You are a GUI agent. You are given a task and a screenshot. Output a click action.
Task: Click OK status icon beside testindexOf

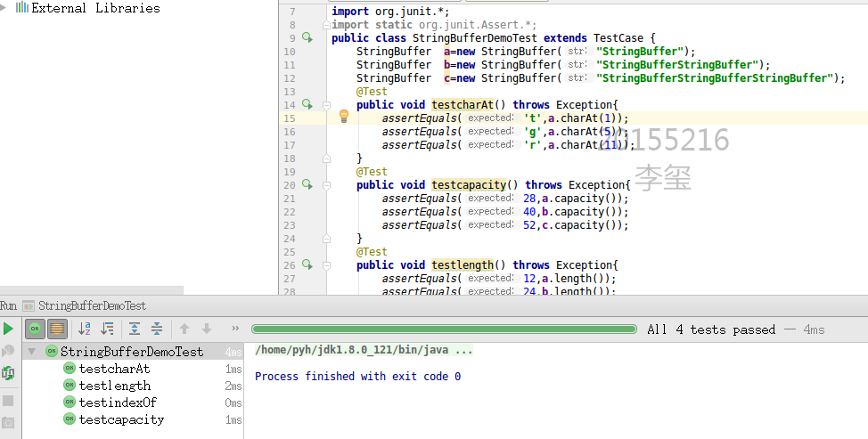[x=70, y=402]
